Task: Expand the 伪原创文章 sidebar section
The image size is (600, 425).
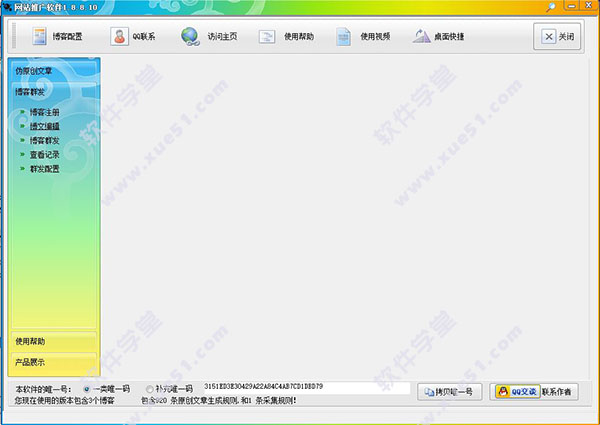Action: [x=54, y=71]
